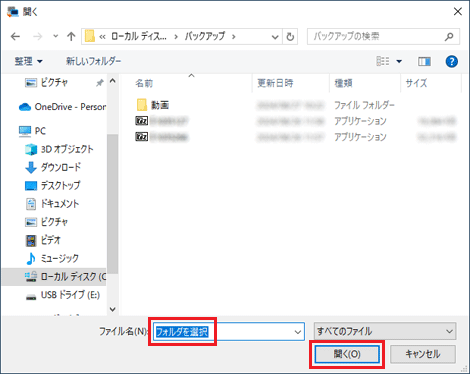Open the すべてのファイル type filter

coord(385,331)
